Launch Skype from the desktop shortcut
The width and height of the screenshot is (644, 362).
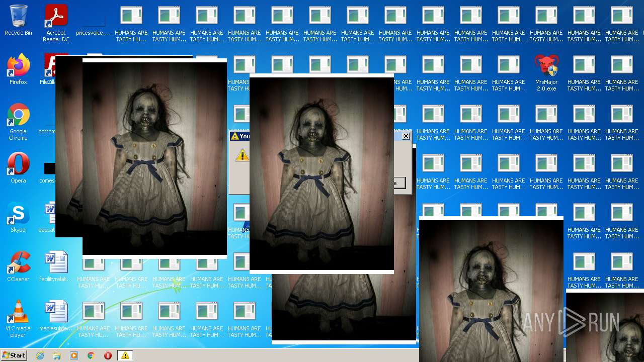point(18,217)
